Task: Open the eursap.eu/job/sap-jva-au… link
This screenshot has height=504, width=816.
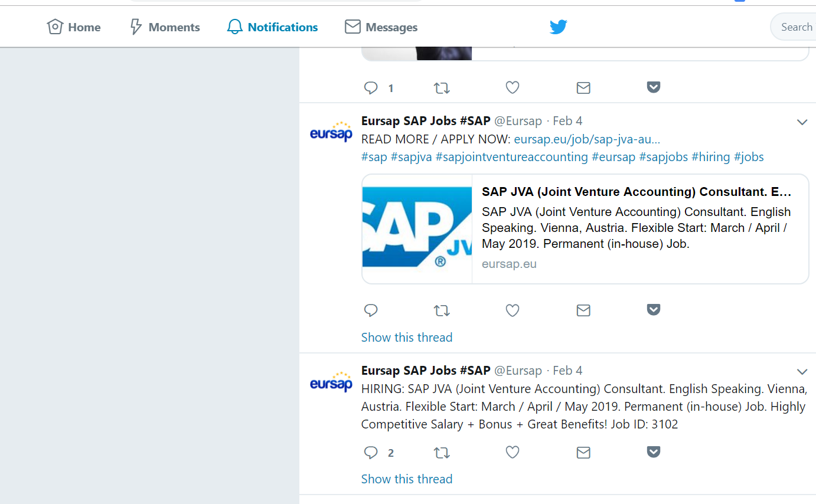Action: (587, 139)
